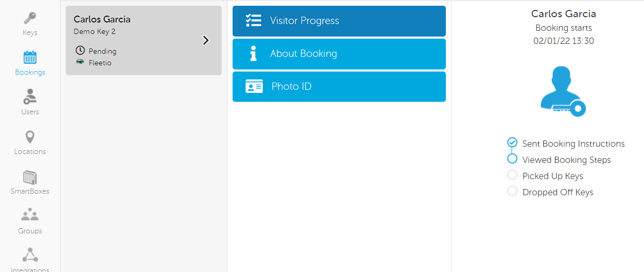Expand Carlos Garcia booking with chevron arrow

click(206, 40)
